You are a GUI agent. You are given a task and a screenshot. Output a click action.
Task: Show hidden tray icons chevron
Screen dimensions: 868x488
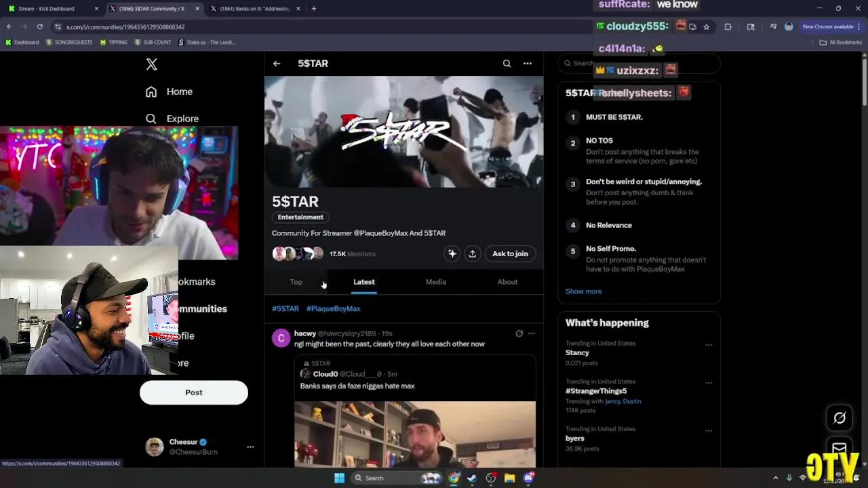[776, 478]
